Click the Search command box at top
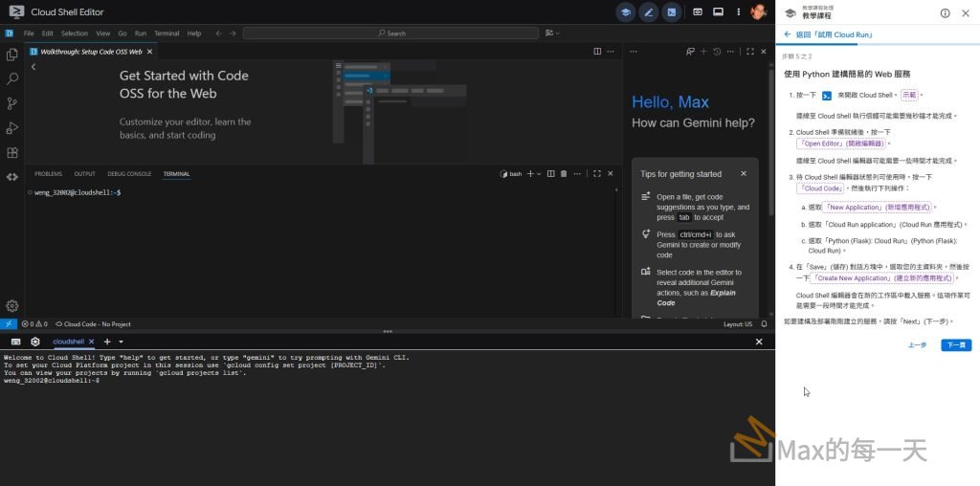 [393, 33]
